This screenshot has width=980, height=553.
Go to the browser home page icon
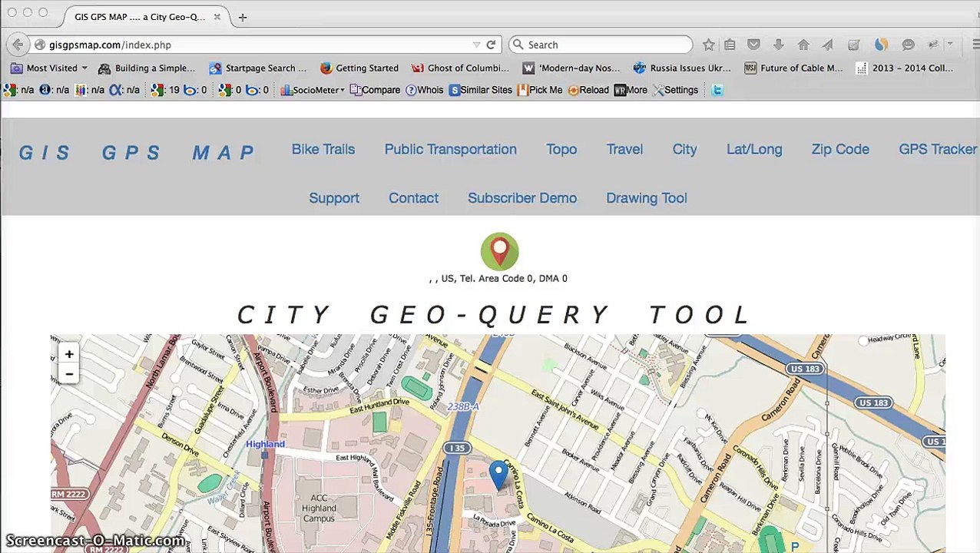[x=803, y=45]
